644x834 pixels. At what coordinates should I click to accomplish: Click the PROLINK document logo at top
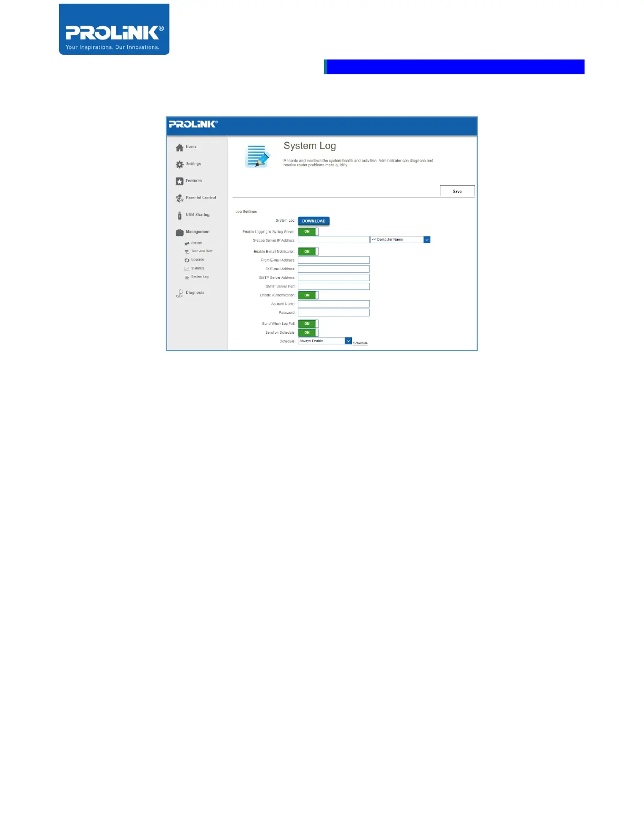click(114, 29)
